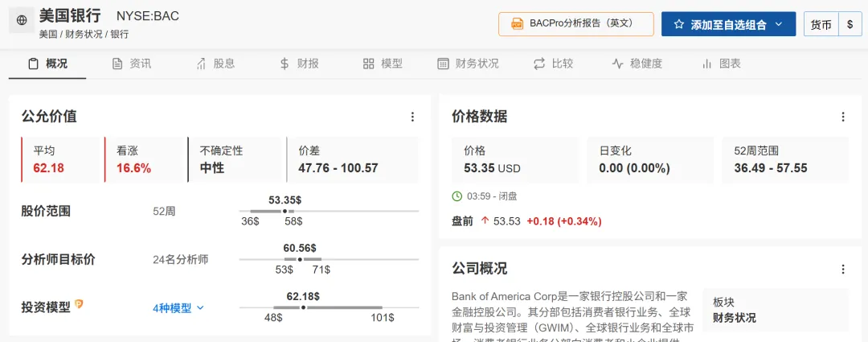The image size is (868, 342).
Task: Click the PDF icon in BACPro report button
Action: pyautogui.click(x=517, y=24)
